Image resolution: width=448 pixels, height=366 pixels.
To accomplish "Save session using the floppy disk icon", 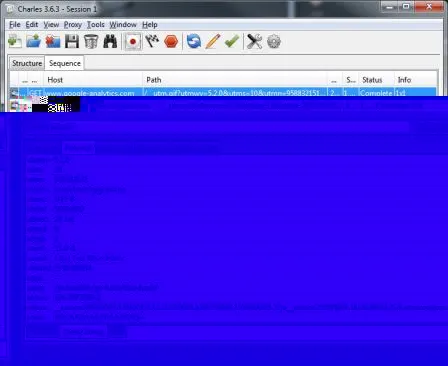I will [72, 41].
